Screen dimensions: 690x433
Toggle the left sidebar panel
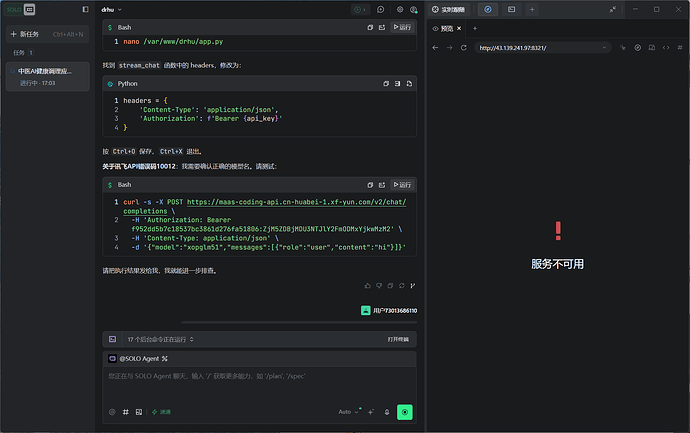pyautogui.click(x=85, y=9)
